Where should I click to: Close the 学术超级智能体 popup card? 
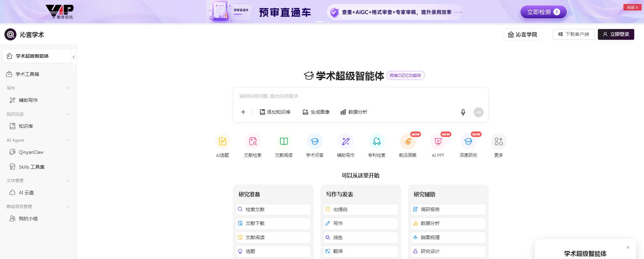pos(628,248)
